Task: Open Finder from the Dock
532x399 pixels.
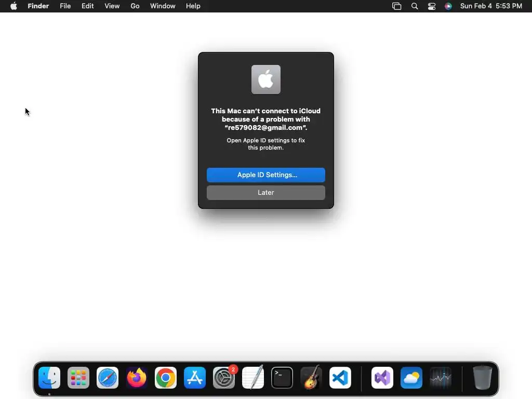Action: [49, 378]
